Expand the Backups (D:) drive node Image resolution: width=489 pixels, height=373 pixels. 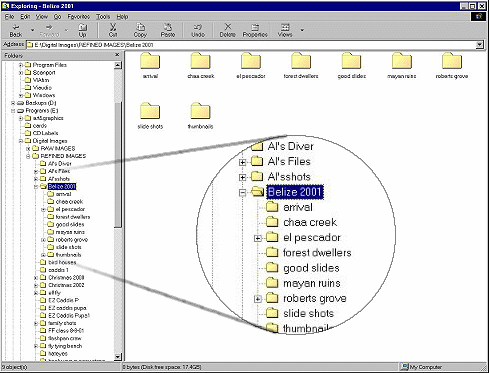(13, 103)
